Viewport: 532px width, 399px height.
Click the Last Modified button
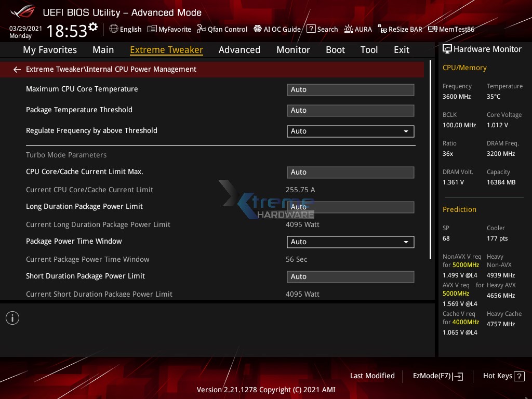(x=372, y=376)
